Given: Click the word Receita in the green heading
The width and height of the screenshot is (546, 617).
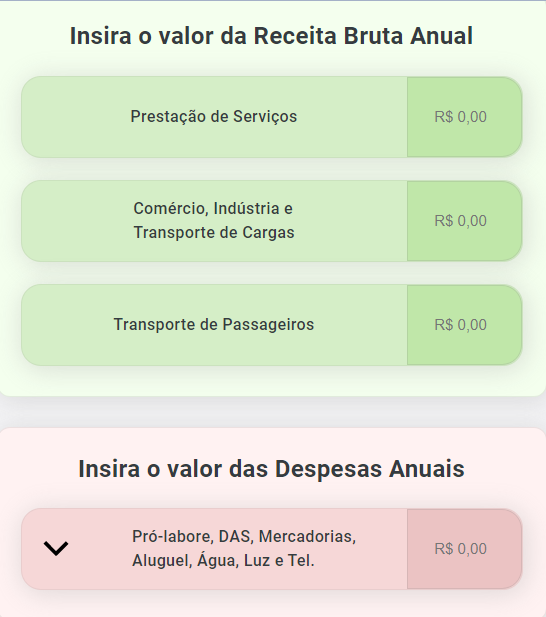Looking at the screenshot, I should pyautogui.click(x=295, y=36).
